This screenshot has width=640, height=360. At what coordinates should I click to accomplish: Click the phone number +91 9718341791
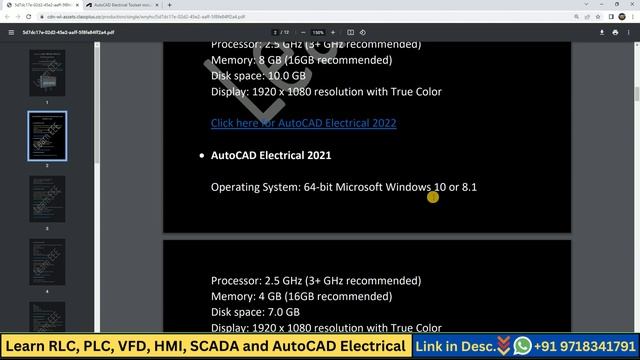(x=584, y=346)
